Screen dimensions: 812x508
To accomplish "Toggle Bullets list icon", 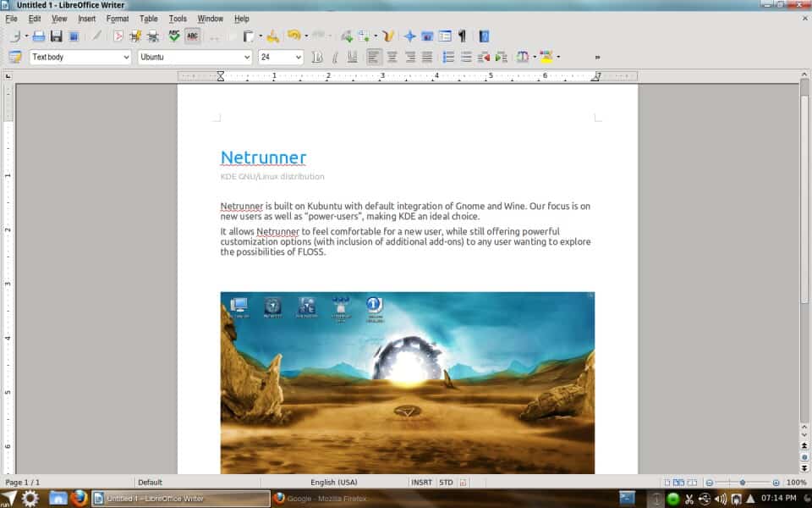I will (x=466, y=57).
